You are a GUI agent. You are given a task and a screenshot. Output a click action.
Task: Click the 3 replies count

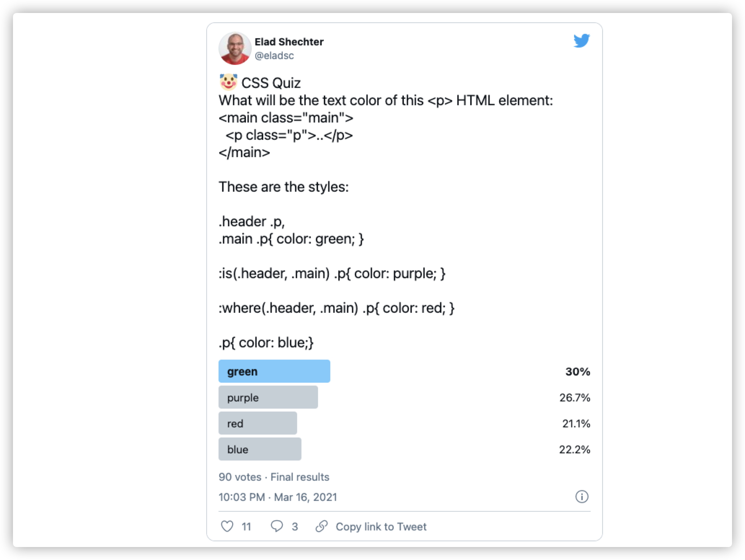295,527
